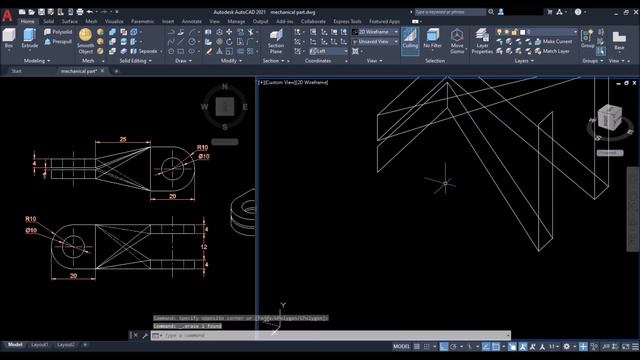Click the Undo arrow icon

tap(90, 12)
